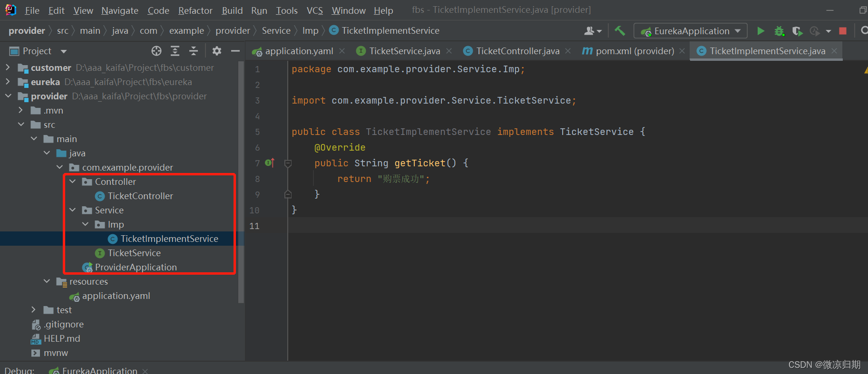Run with Coverage shield icon
Viewport: 868px width, 374px height.
797,31
